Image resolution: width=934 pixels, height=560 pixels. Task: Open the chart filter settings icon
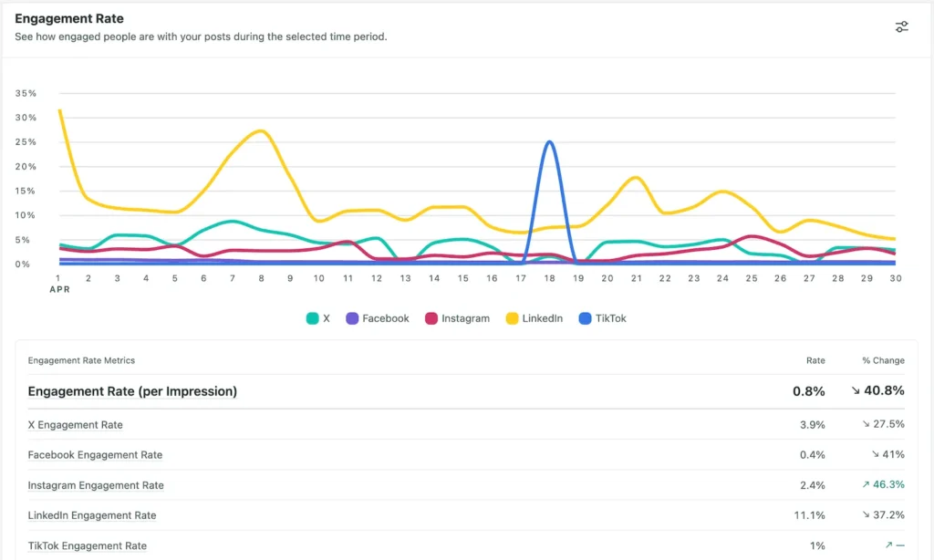901,26
